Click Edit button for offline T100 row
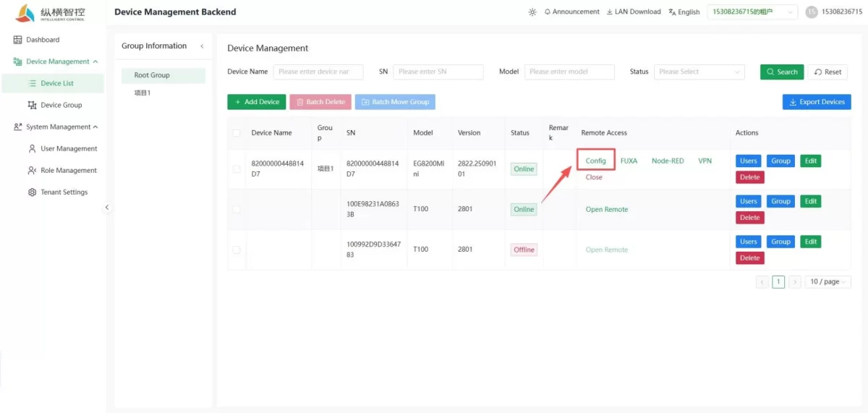Image resolution: width=868 pixels, height=413 pixels. coord(811,242)
